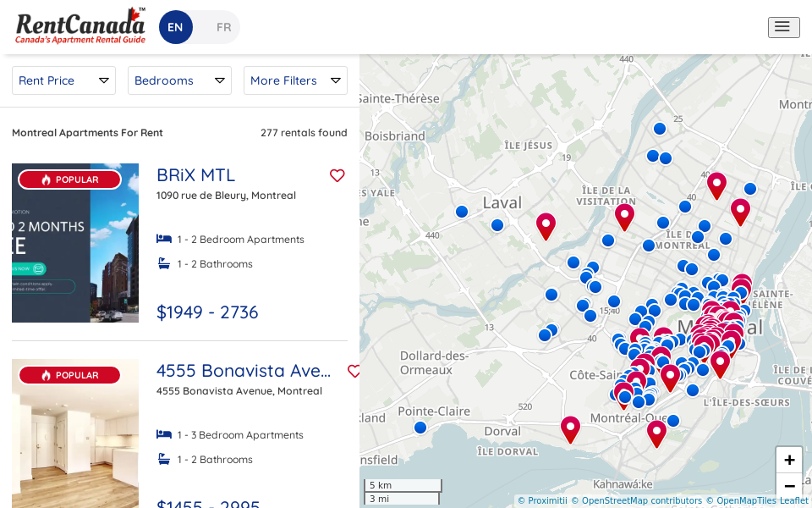The height and width of the screenshot is (508, 812).
Task: Open the 4555 Bonavista Ave listing title
Action: pos(243,371)
